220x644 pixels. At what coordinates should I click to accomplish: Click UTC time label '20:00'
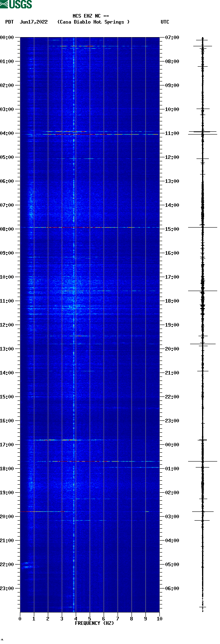[172, 349]
